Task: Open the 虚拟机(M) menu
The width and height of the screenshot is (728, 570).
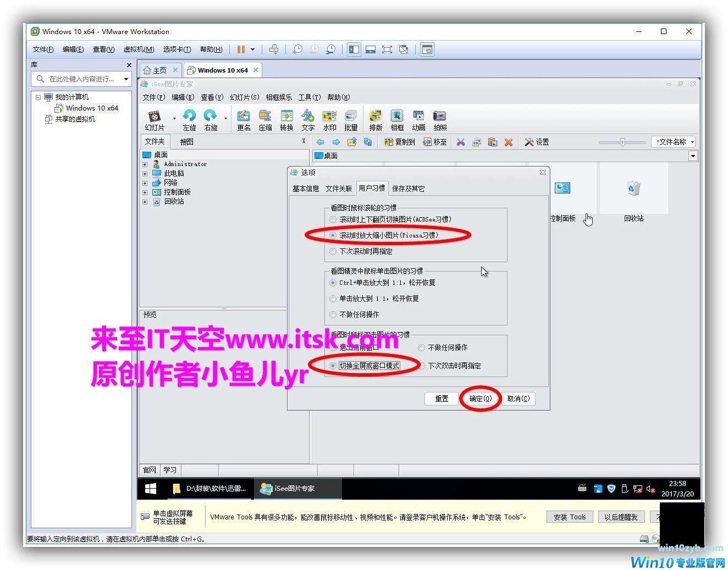Action: click(x=139, y=49)
